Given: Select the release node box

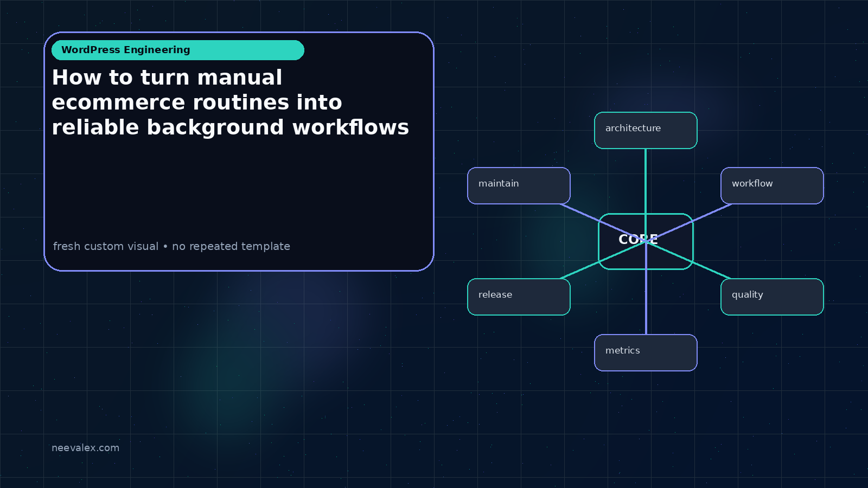Looking at the screenshot, I should pyautogui.click(x=519, y=297).
